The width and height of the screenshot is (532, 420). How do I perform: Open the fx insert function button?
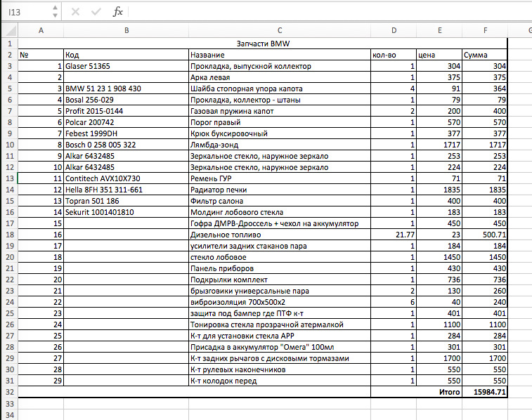(x=117, y=12)
